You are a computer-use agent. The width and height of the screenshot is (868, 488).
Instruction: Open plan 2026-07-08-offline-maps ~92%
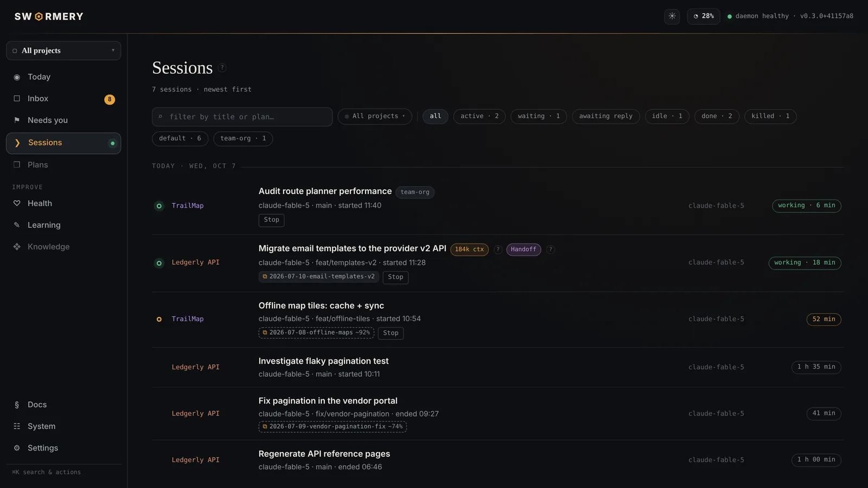(x=316, y=333)
